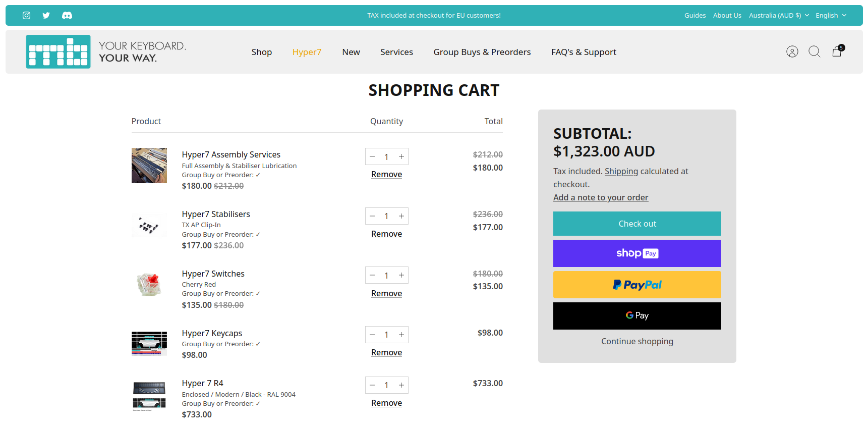Click the Check out button
The image size is (868, 427).
[x=637, y=224]
